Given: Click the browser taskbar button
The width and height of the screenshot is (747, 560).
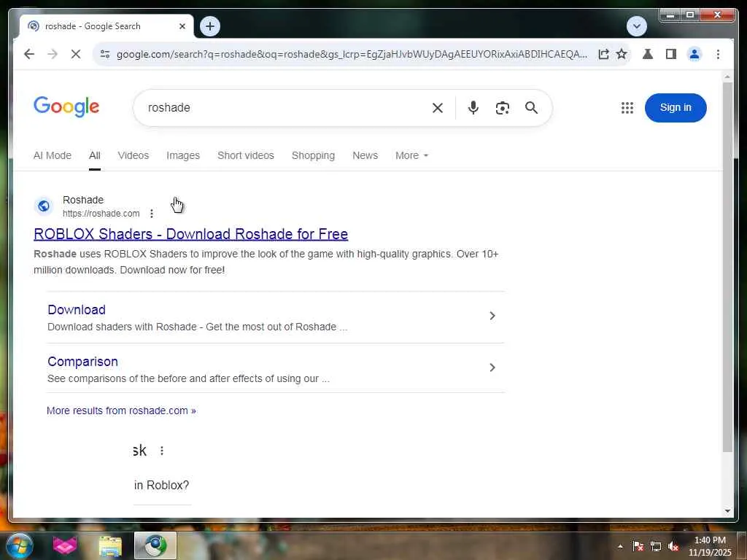Looking at the screenshot, I should 155,545.
